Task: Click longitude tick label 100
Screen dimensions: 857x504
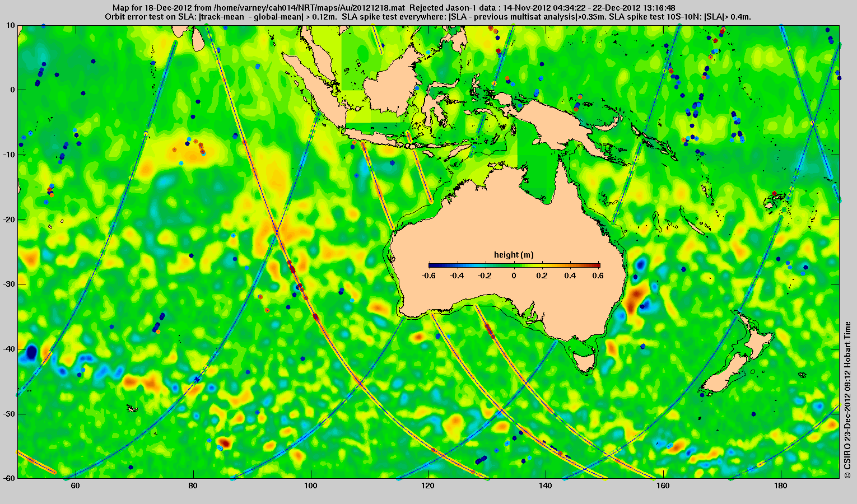Action: [310, 486]
